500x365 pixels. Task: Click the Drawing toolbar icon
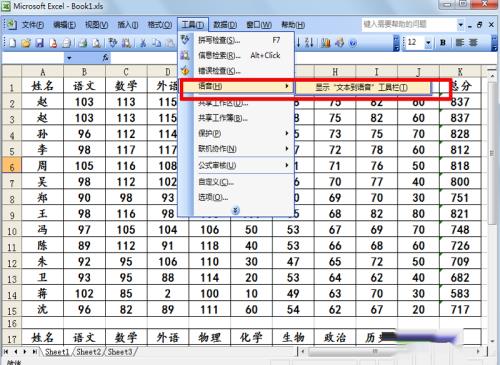pos(339,43)
